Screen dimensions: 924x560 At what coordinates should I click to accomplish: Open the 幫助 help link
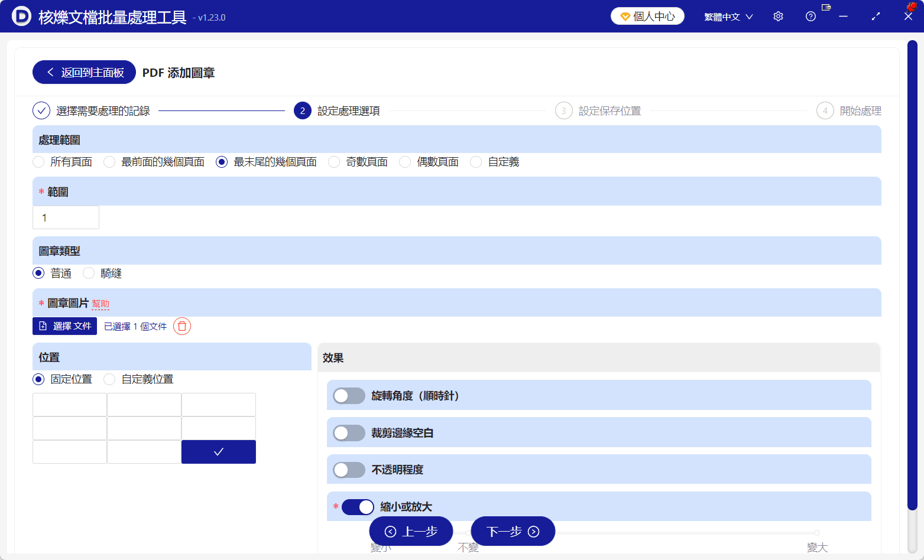click(100, 304)
